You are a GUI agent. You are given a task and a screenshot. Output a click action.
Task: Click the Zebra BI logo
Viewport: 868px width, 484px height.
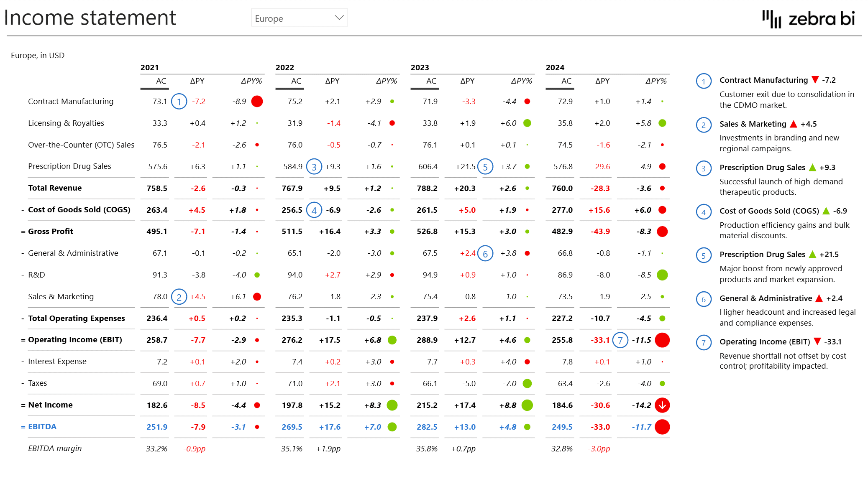[x=807, y=19]
